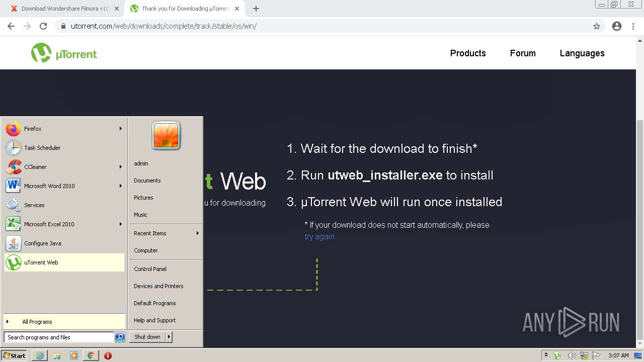Launch uTorrent Web from Start menu
The image size is (644, 362).
64,262
